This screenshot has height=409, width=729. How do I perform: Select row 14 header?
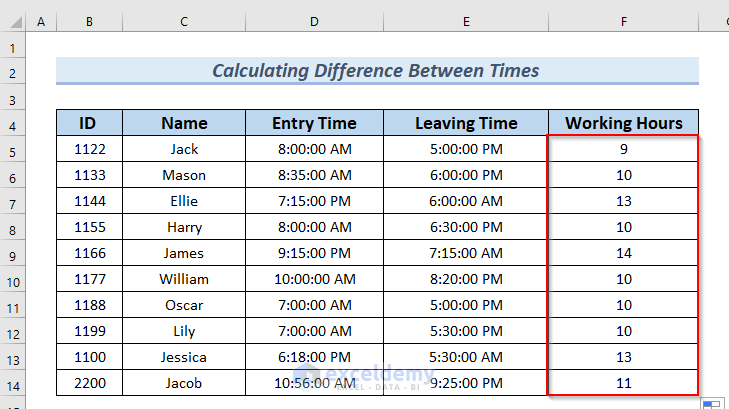tap(14, 384)
